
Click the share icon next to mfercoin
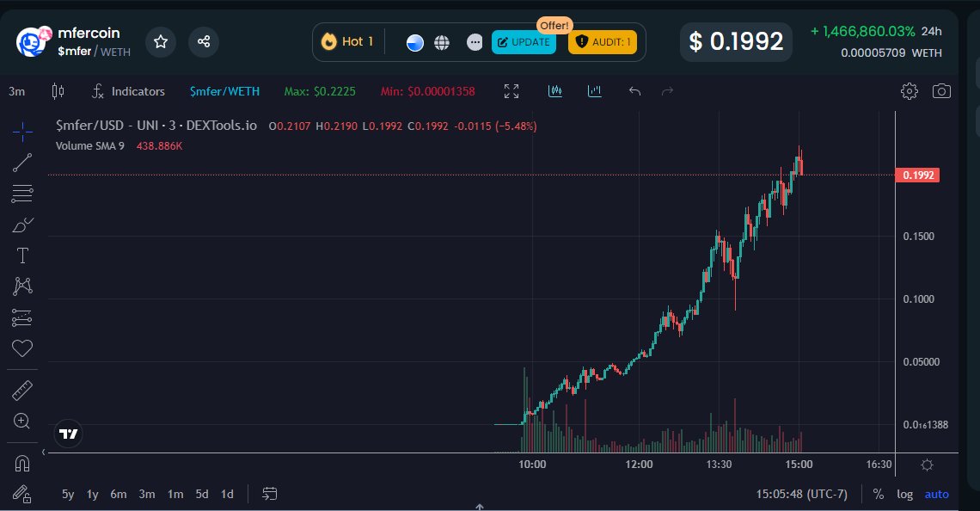(x=204, y=42)
